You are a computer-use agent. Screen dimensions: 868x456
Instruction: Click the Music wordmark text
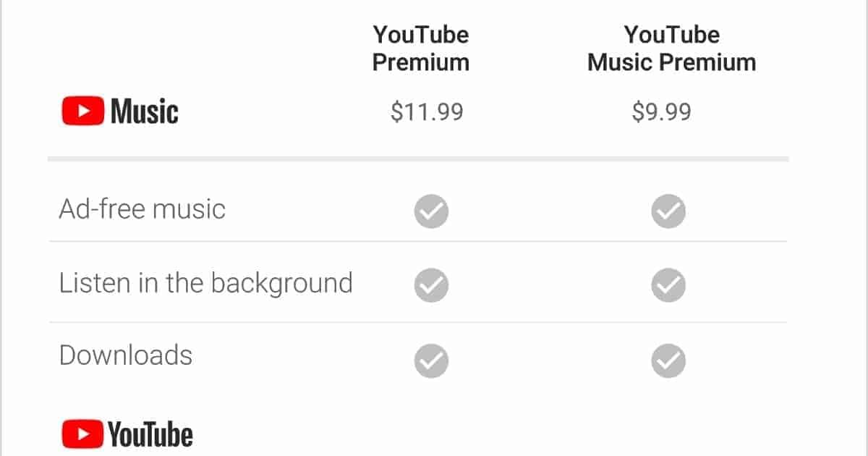click(x=145, y=112)
